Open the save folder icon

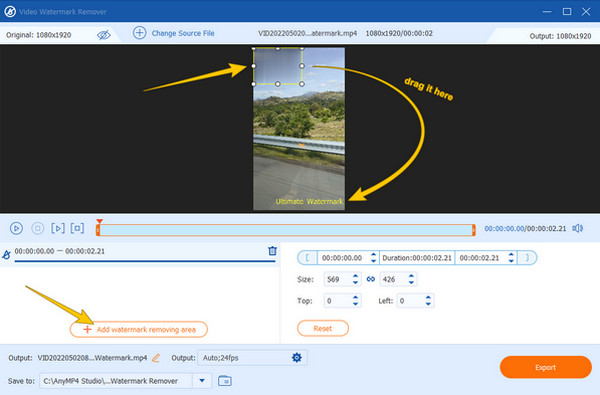point(225,381)
